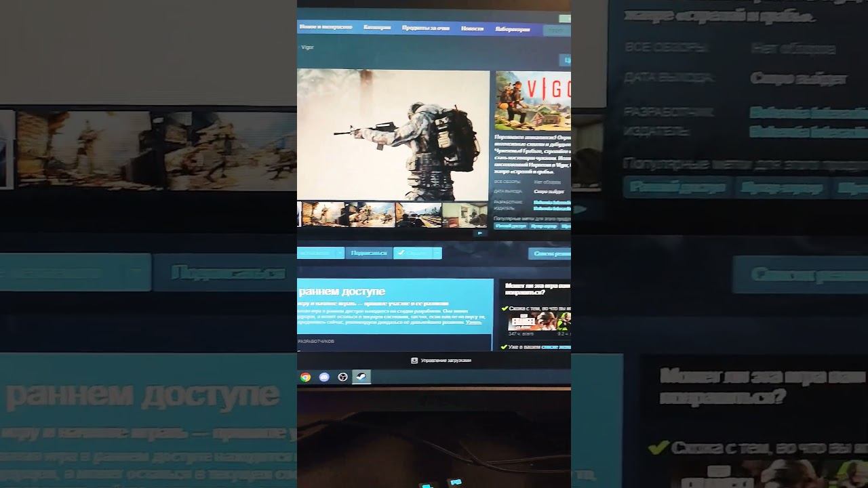Click the main soldier screenshot preview
This screenshot has height=488, width=868.
(393, 134)
